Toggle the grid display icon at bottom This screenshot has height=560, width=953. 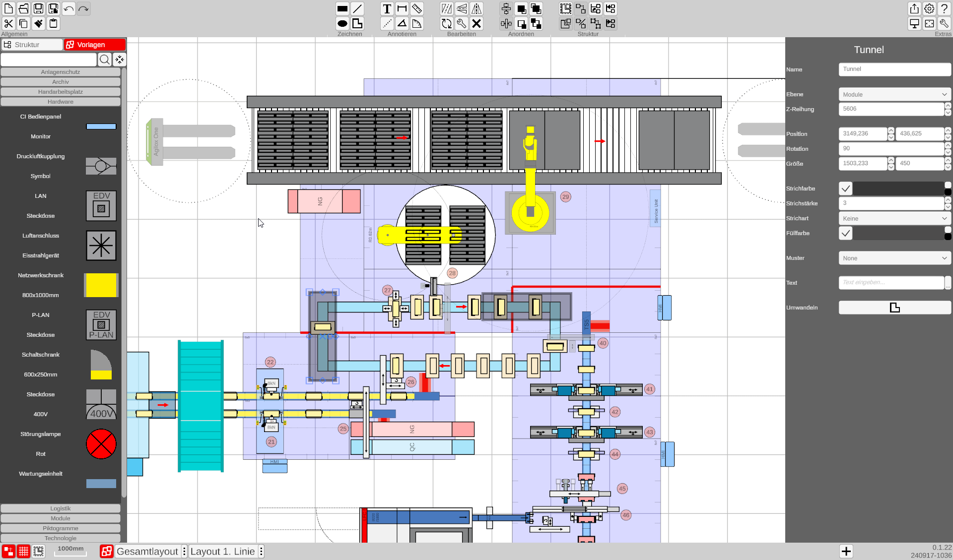pyautogui.click(x=23, y=551)
